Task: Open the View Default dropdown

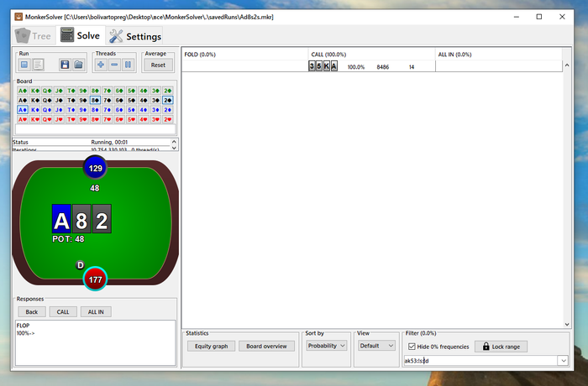Action: (x=376, y=346)
